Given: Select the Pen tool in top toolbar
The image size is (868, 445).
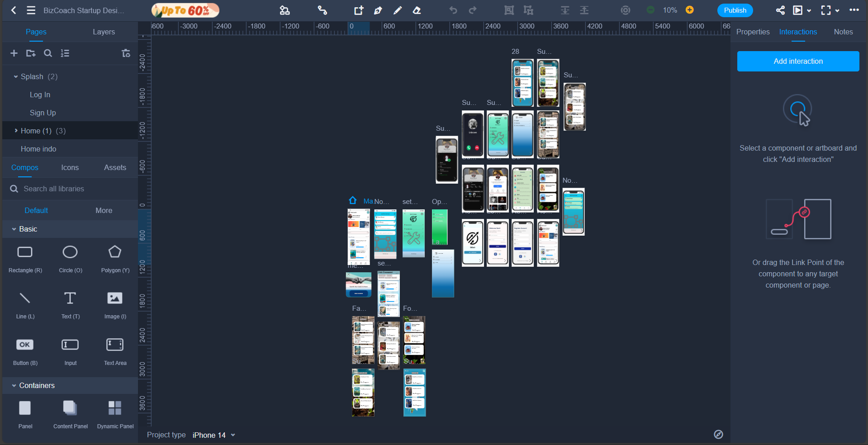Looking at the screenshot, I should [x=378, y=10].
